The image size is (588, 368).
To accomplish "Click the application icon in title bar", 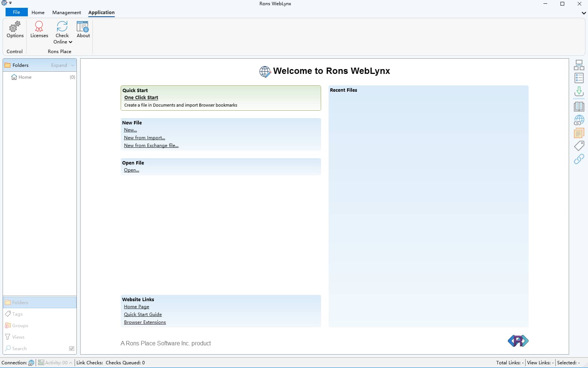I will pos(4,3).
